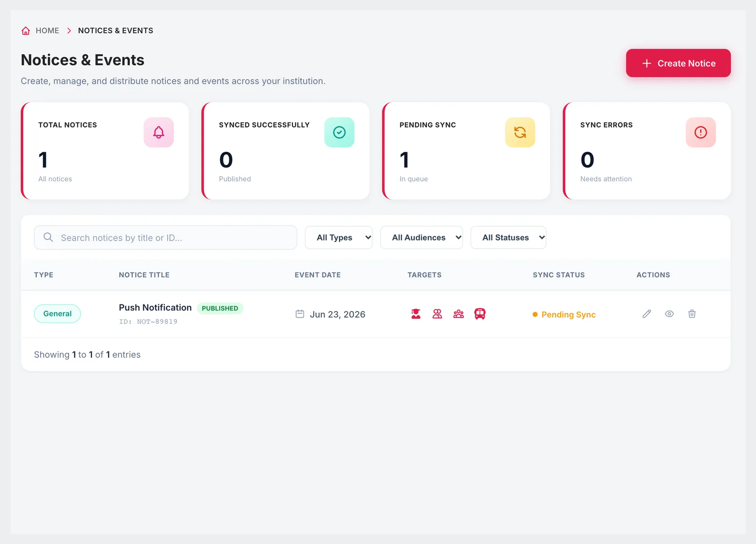The width and height of the screenshot is (756, 544).
Task: Click the Search notices by title input
Action: tap(165, 237)
